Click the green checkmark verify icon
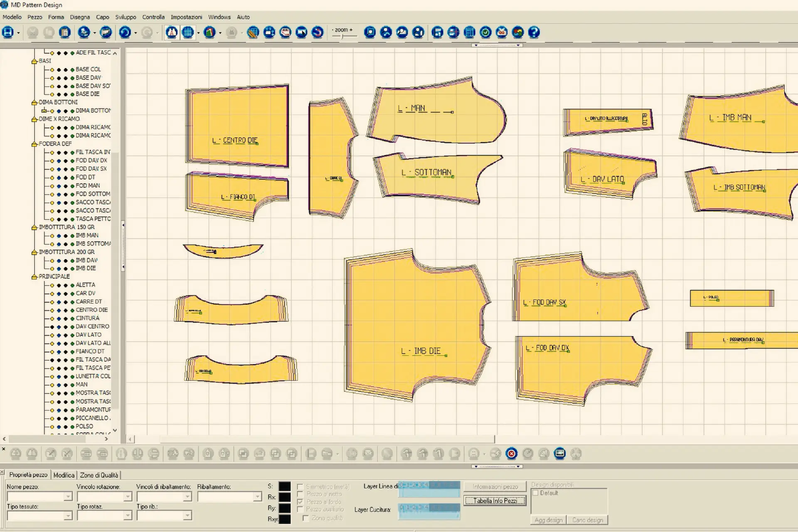 point(485,32)
